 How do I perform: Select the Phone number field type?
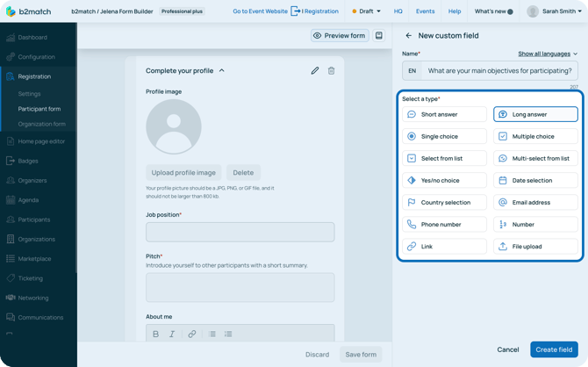444,225
